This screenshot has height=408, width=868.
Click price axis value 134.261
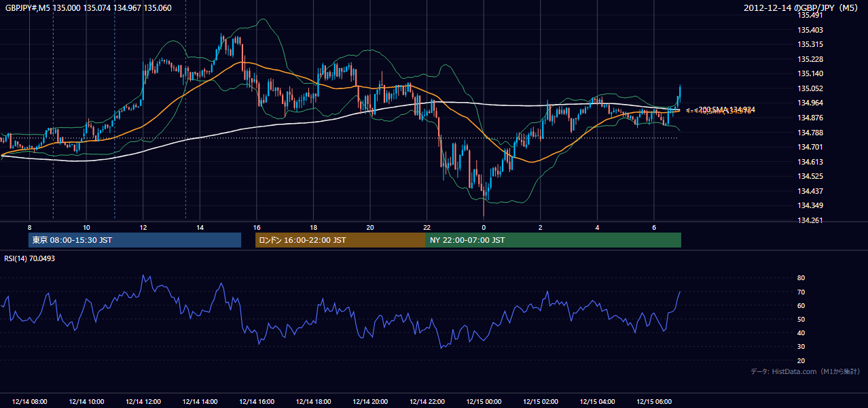[x=809, y=220]
